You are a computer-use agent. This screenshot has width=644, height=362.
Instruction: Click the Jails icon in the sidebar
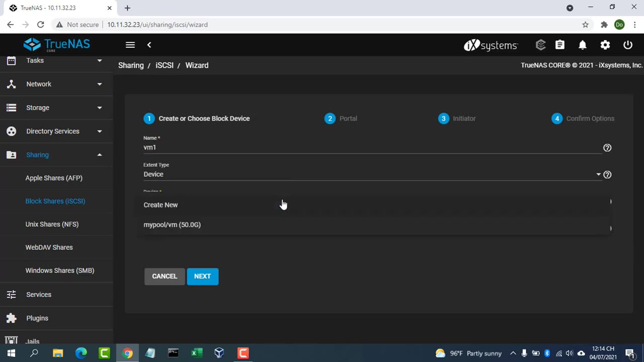[11, 341]
